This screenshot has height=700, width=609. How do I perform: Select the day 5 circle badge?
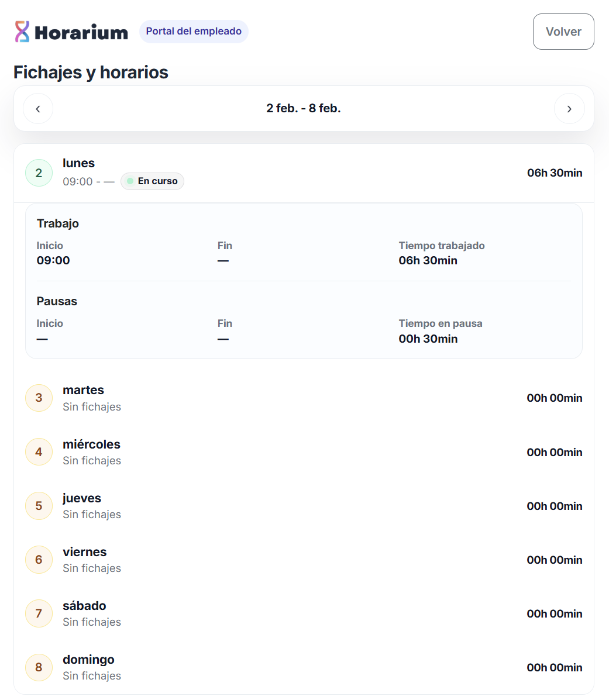click(x=39, y=506)
